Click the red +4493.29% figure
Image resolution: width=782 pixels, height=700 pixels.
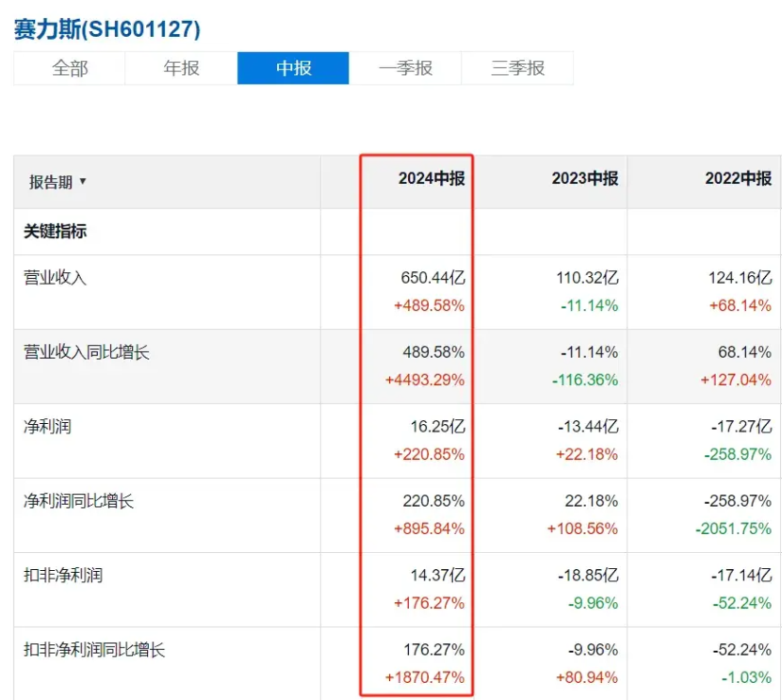point(425,380)
